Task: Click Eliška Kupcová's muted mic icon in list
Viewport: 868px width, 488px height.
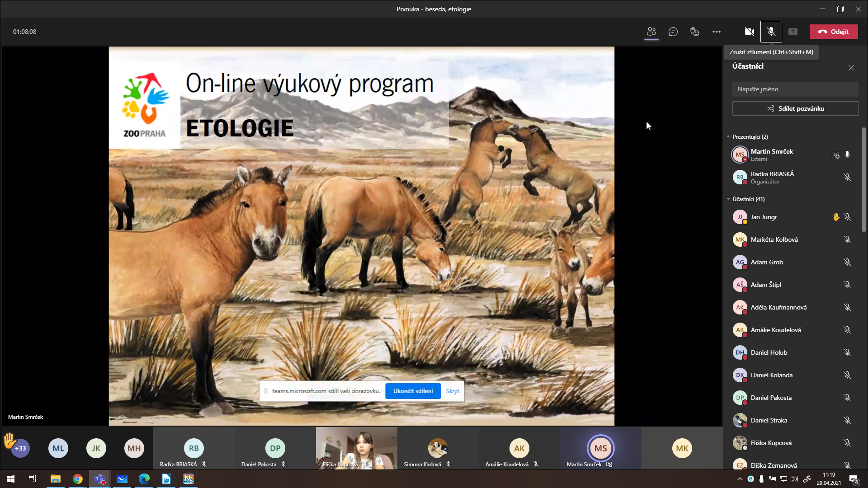Action: (x=847, y=443)
